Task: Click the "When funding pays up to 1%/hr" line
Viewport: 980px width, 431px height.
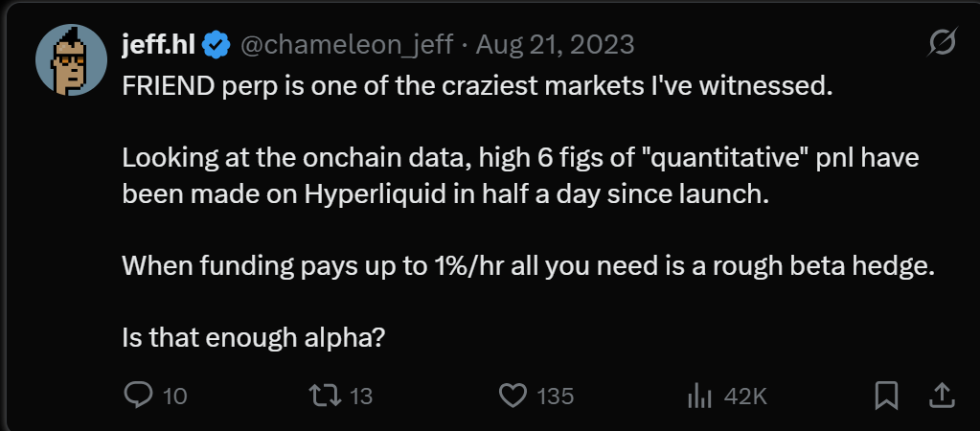Action: tap(528, 266)
